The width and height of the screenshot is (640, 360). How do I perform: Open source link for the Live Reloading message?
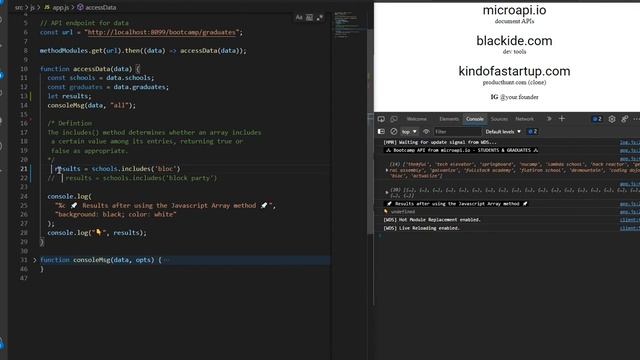point(629,228)
